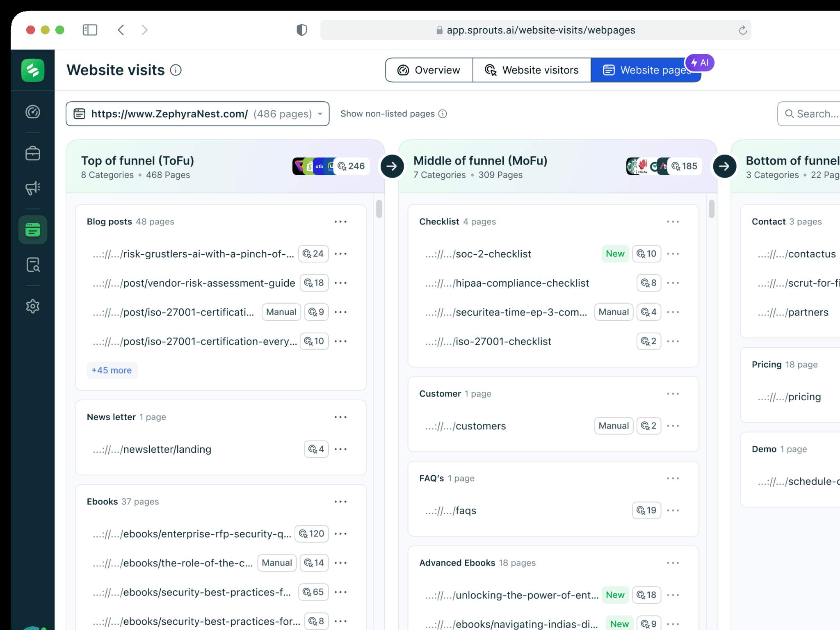Click the ToFu column scrollbar

(x=379, y=209)
